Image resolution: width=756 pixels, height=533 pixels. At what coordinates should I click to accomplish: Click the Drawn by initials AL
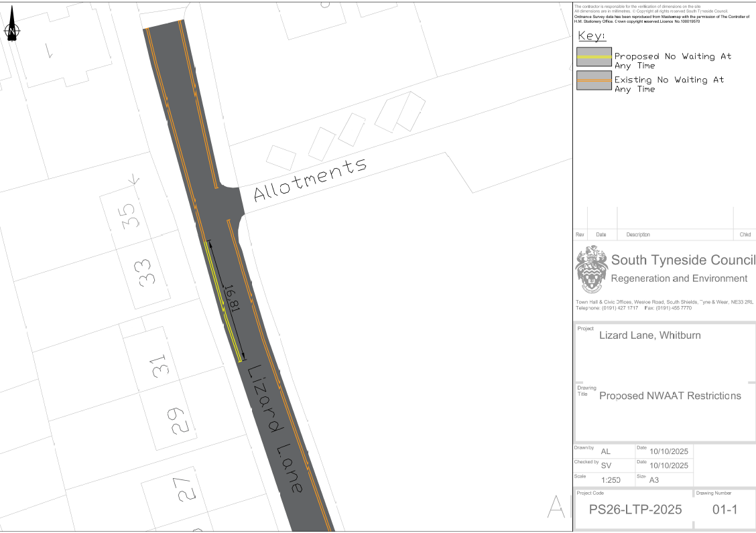(605, 451)
